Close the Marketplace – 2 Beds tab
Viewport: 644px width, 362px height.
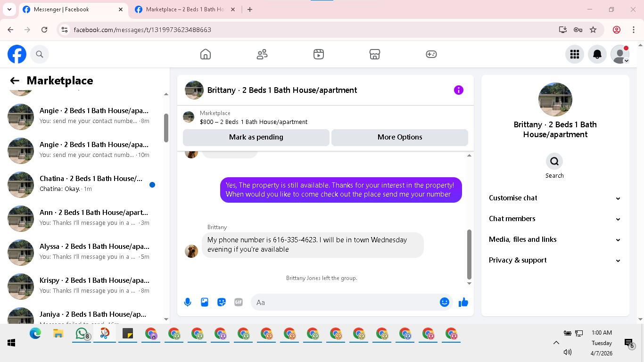click(234, 9)
